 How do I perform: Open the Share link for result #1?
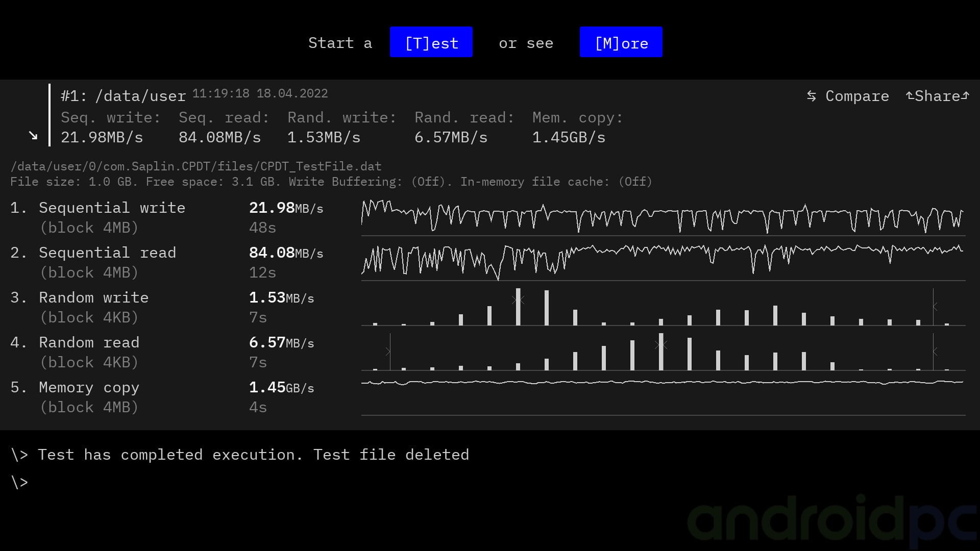(x=937, y=96)
